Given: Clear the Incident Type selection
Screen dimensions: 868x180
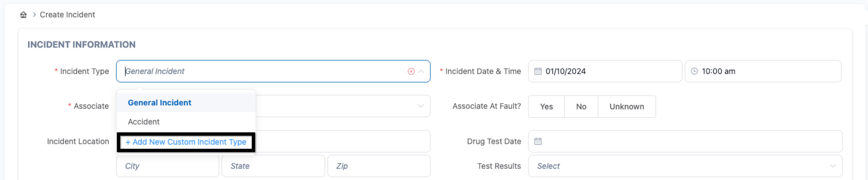Looking at the screenshot, I should click(411, 71).
